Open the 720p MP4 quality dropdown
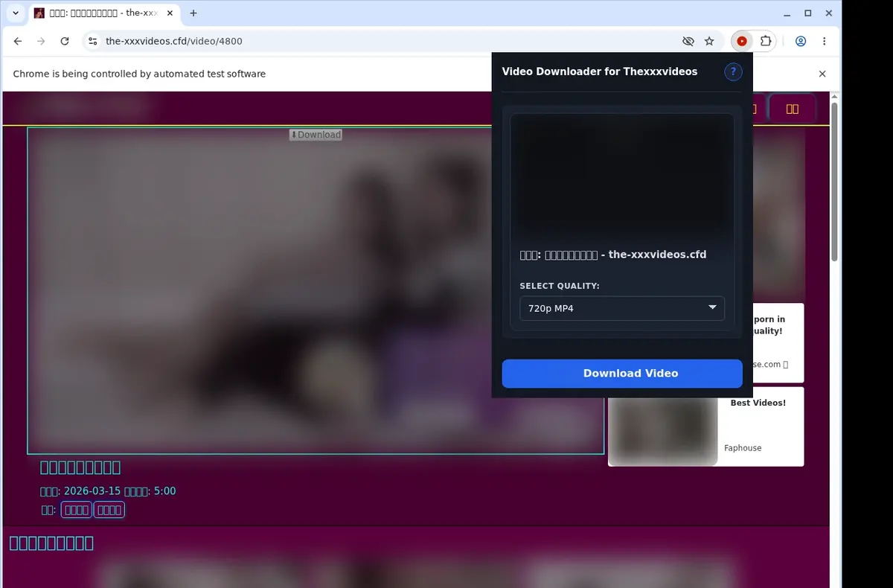The image size is (893, 588). click(x=622, y=308)
